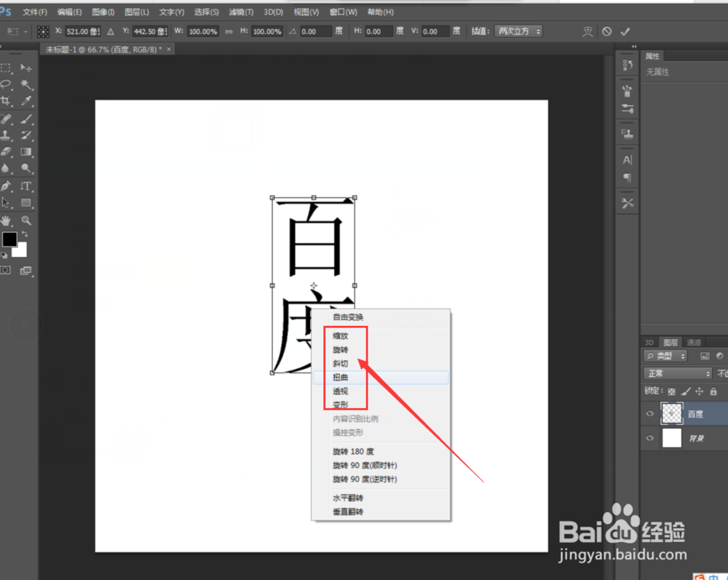This screenshot has width=728, height=580.
Task: Open the 插值 interpolation dropdown
Action: tap(518, 31)
